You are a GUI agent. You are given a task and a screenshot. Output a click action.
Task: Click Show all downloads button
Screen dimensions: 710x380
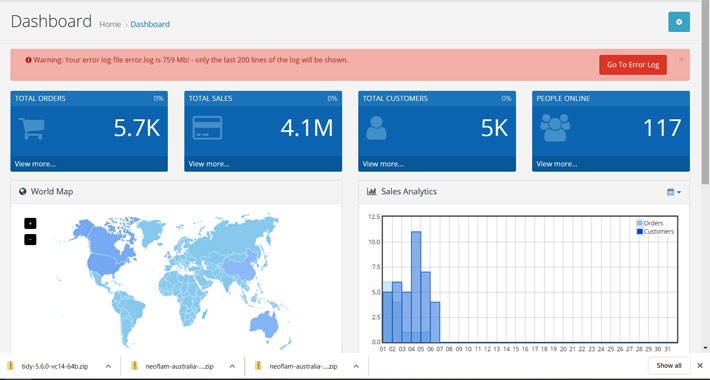coord(669,366)
